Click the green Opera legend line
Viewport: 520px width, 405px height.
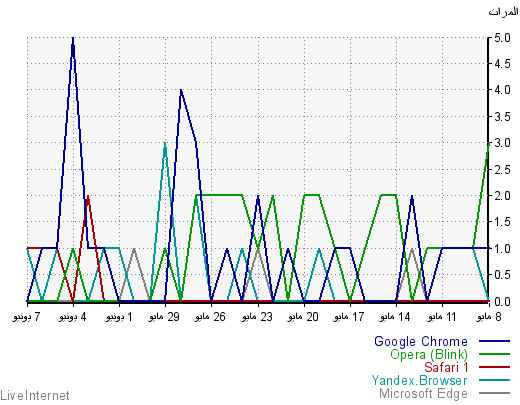click(x=494, y=354)
